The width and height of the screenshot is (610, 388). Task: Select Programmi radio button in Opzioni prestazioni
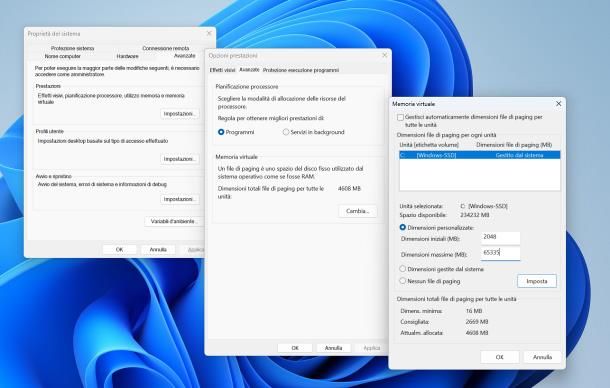point(221,132)
